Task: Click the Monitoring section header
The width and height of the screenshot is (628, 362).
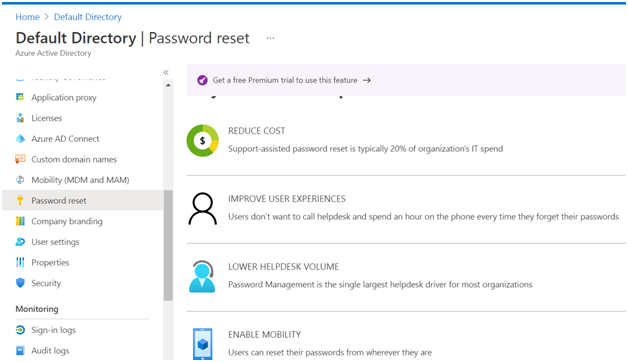Action: click(37, 309)
